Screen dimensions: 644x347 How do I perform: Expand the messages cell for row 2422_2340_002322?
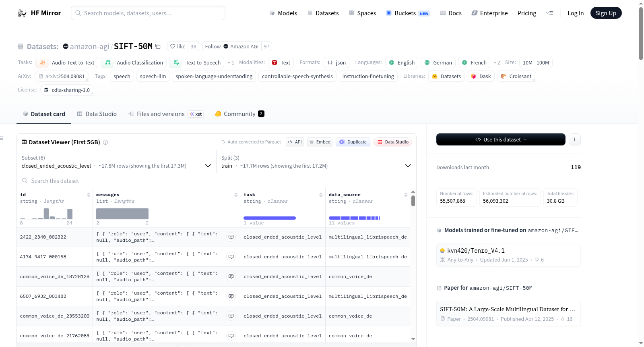click(231, 237)
